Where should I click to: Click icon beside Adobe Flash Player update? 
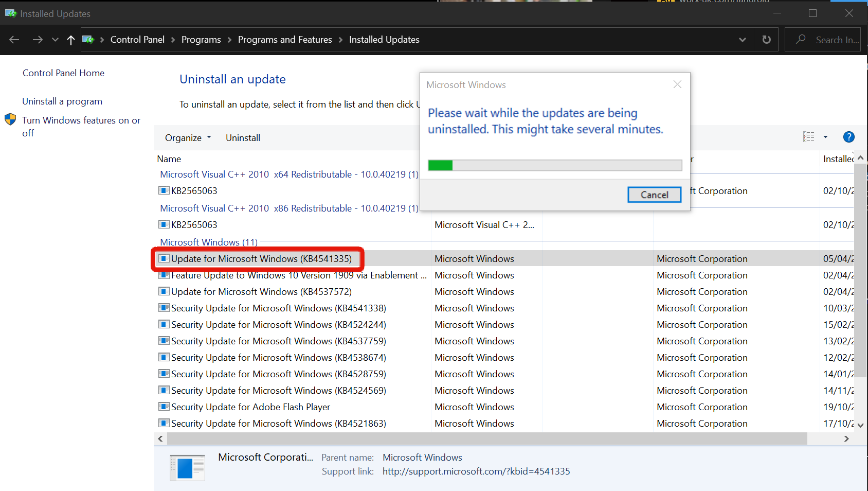coord(164,407)
